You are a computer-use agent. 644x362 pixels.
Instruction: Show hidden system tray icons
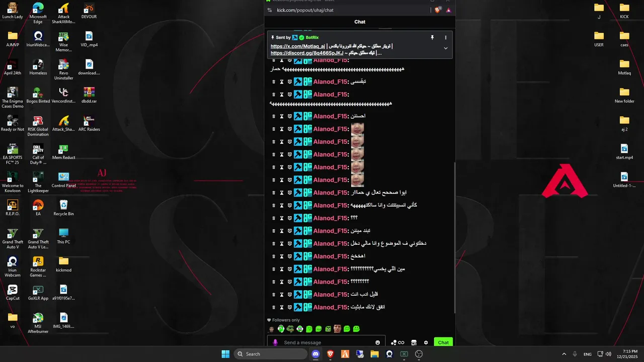tap(564, 354)
